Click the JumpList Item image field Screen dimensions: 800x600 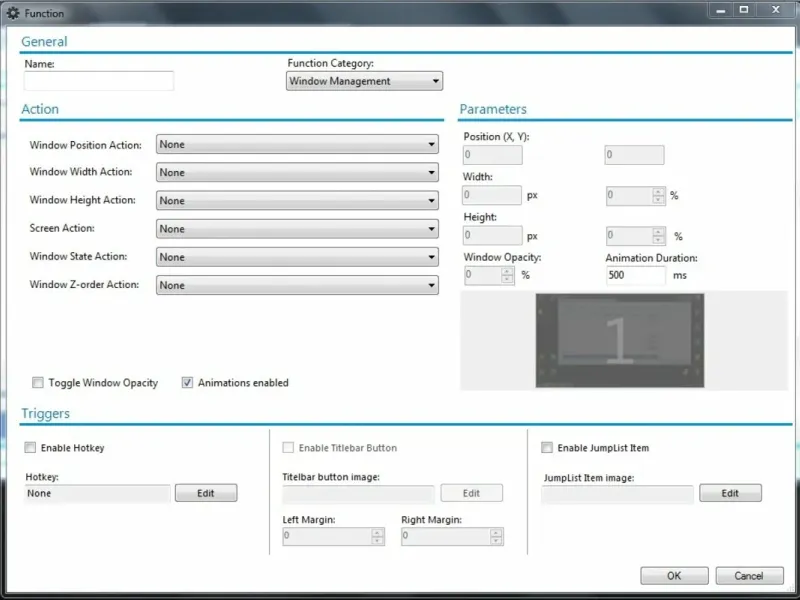[617, 494]
